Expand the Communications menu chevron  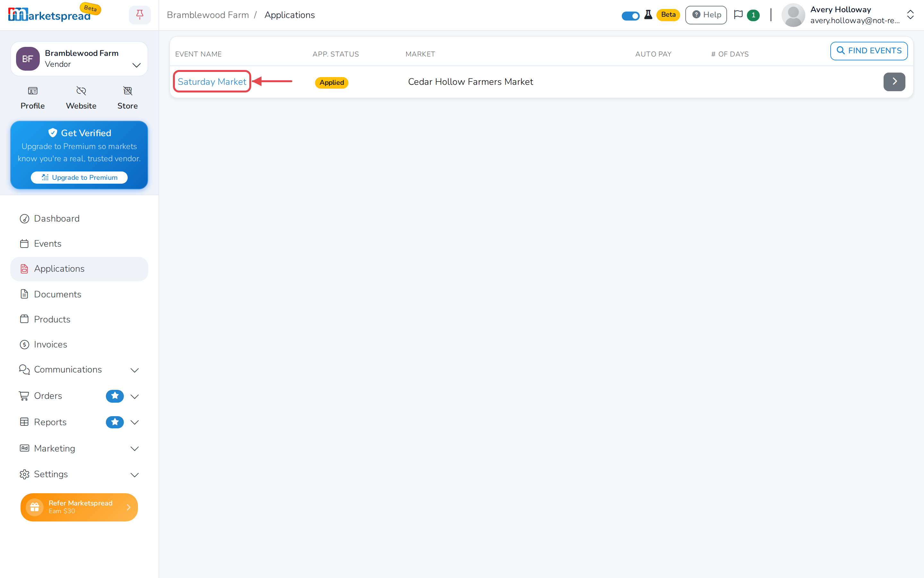coord(134,370)
